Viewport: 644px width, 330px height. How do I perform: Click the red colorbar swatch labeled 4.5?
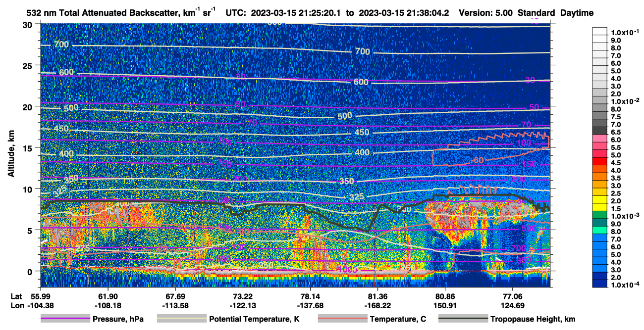tap(600, 161)
